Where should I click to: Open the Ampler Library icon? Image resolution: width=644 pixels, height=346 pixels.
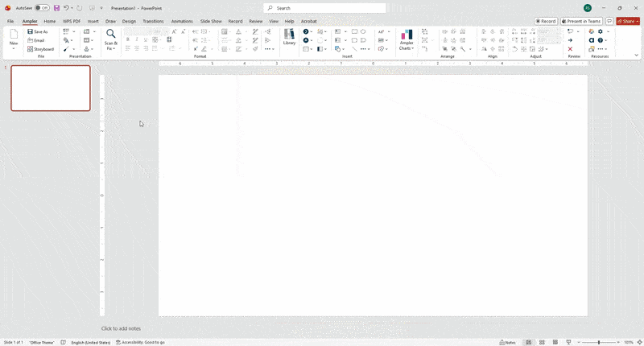click(289, 34)
